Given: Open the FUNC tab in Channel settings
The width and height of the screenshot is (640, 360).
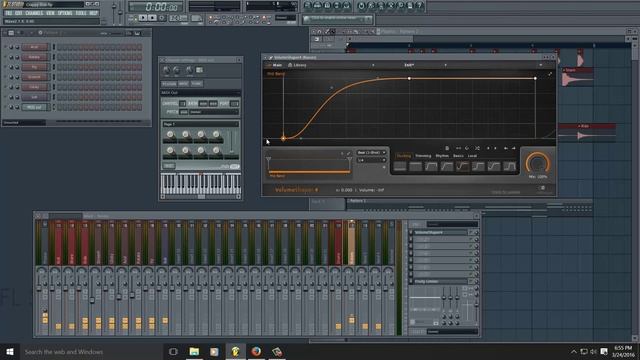Looking at the screenshot, I should 197,84.
